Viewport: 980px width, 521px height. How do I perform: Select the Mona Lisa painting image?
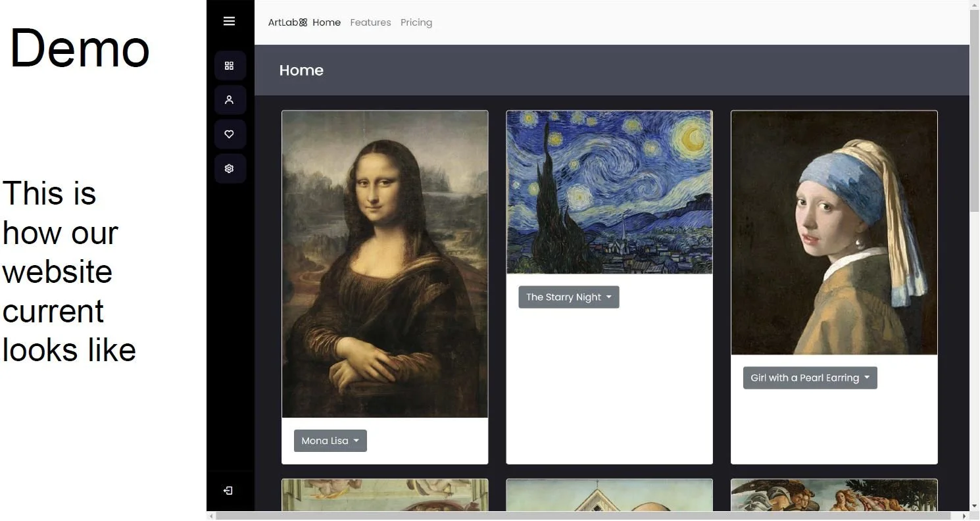[385, 264]
